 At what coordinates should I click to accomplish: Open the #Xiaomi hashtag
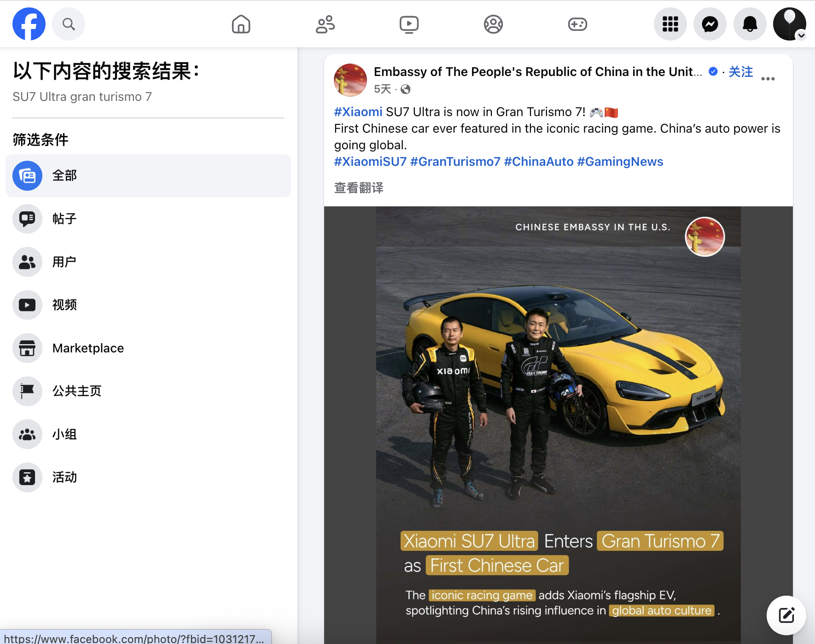pyautogui.click(x=358, y=112)
